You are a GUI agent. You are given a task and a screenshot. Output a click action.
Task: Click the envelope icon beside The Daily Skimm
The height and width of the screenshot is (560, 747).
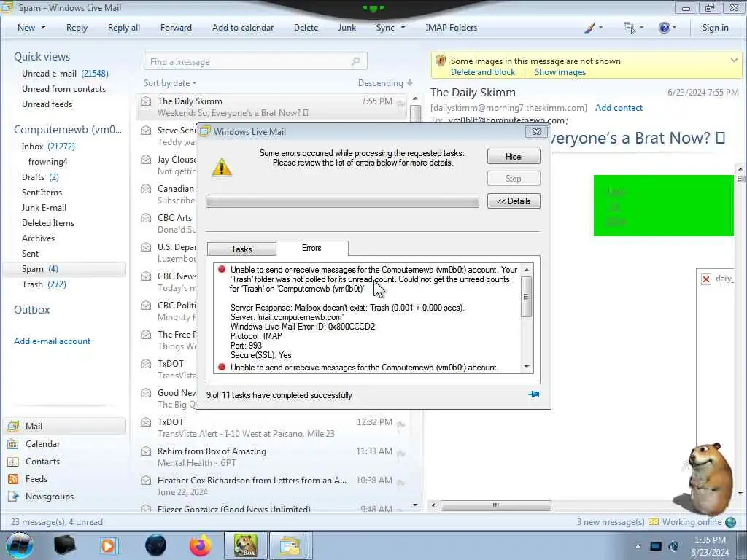(146, 101)
